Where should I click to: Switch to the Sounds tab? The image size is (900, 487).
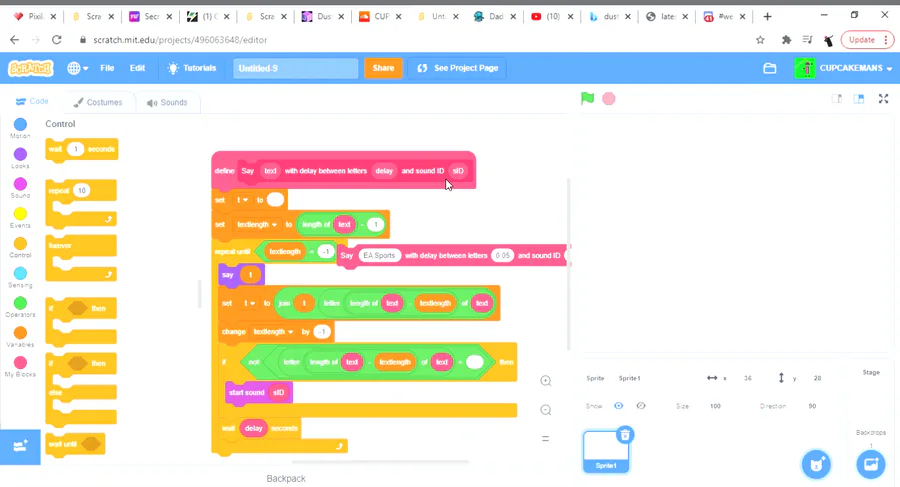click(167, 102)
